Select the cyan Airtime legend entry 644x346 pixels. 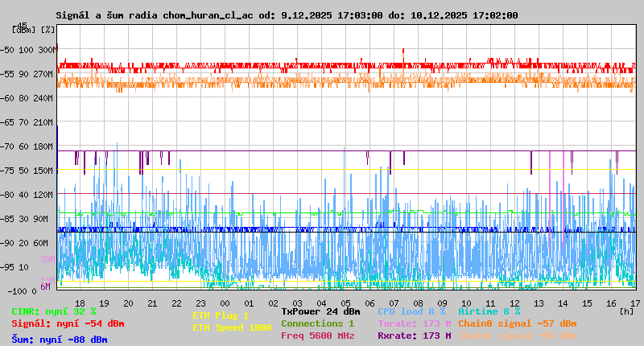[489, 311]
